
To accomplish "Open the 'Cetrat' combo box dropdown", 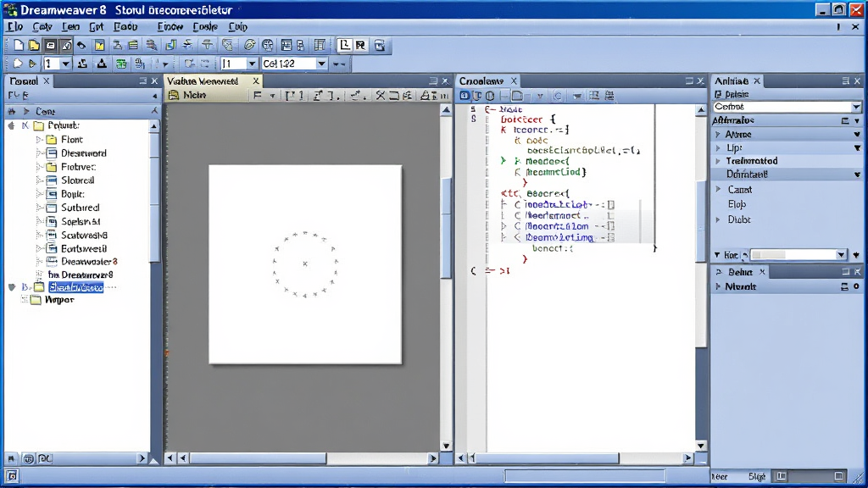I will click(856, 107).
